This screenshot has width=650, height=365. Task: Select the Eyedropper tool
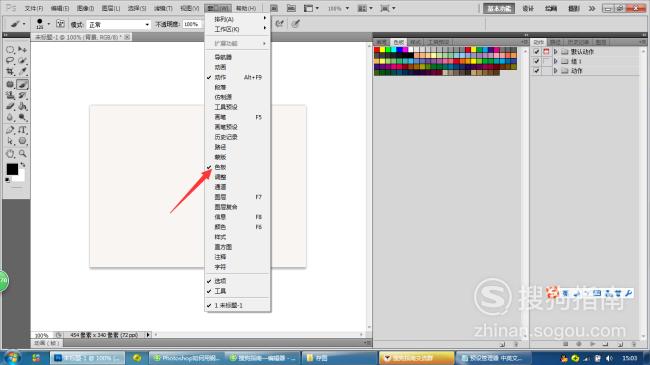tap(22, 72)
